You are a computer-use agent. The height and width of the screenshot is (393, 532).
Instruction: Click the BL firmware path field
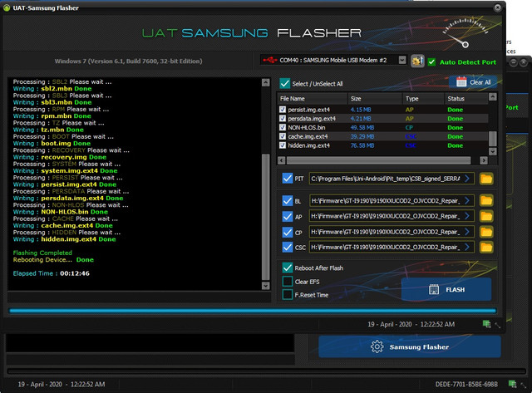[x=392, y=201]
